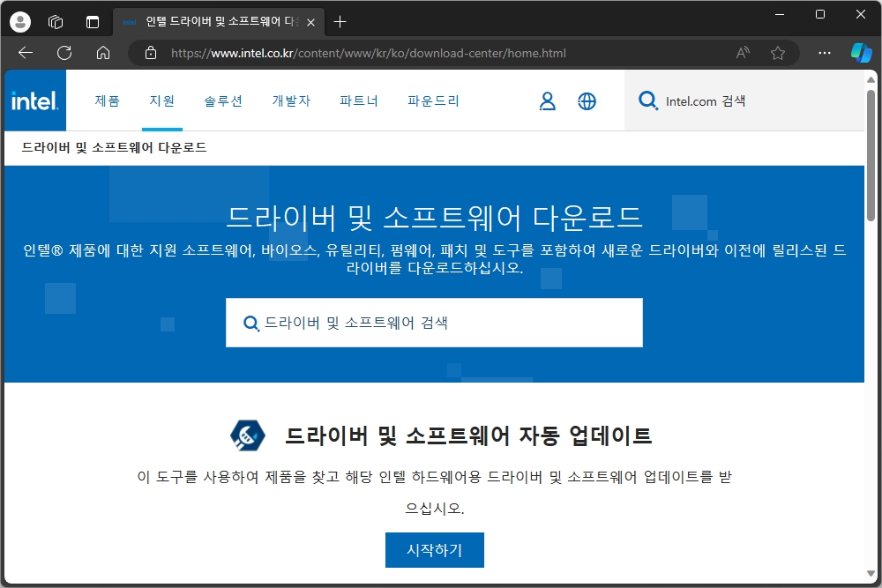Open the browser home page icon
882x588 pixels.
103,53
